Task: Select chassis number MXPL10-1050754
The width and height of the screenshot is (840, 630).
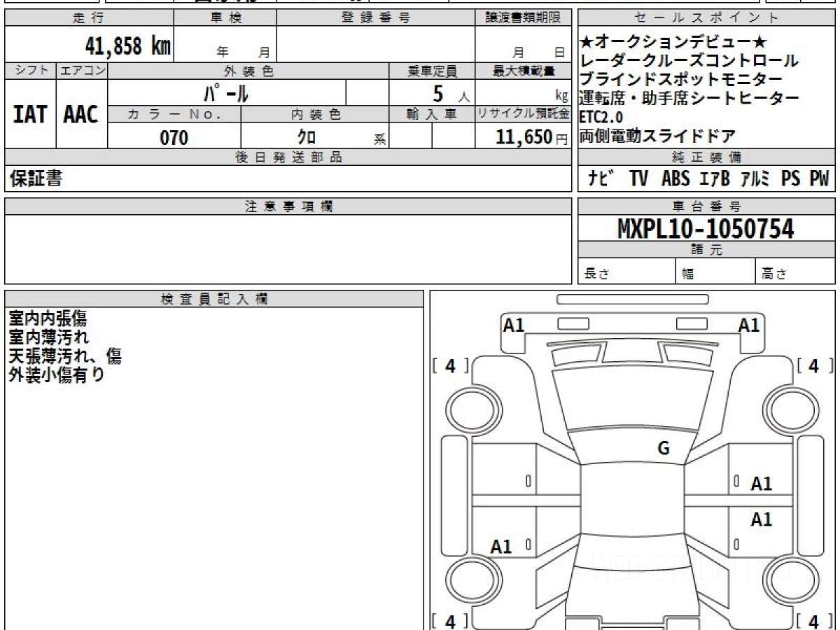Action: pyautogui.click(x=706, y=228)
